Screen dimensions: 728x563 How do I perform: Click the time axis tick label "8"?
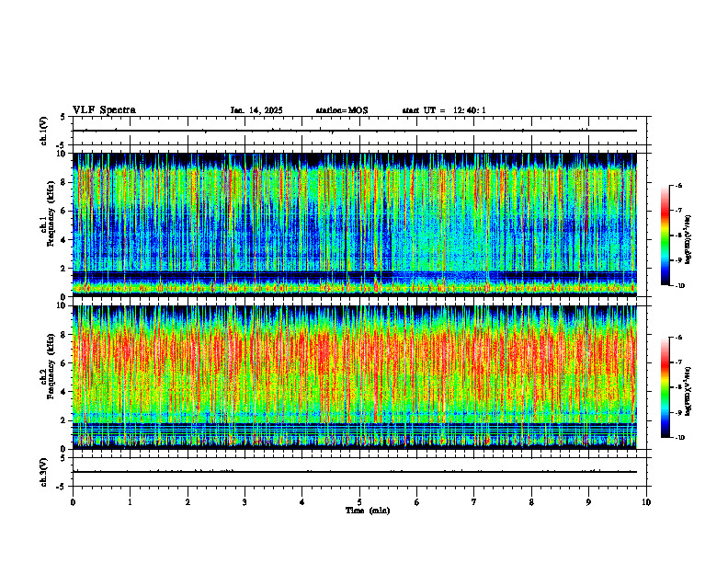[531, 502]
